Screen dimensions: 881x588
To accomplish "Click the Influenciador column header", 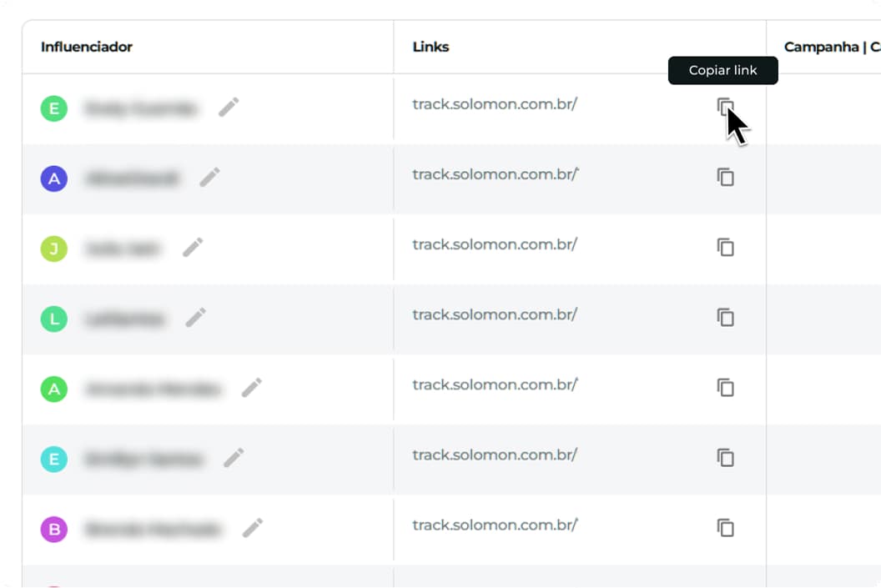I will click(x=87, y=47).
